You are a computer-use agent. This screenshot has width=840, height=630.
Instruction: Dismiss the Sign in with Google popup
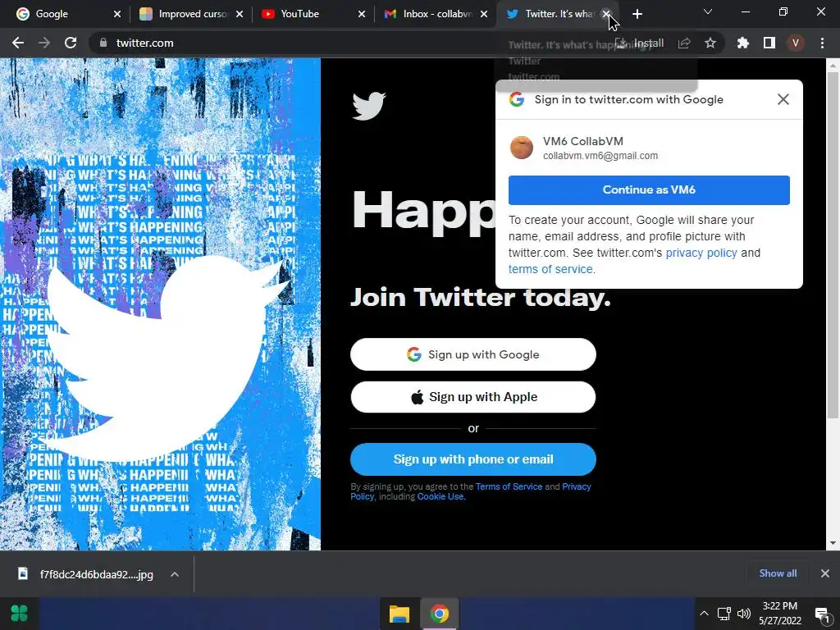point(783,99)
